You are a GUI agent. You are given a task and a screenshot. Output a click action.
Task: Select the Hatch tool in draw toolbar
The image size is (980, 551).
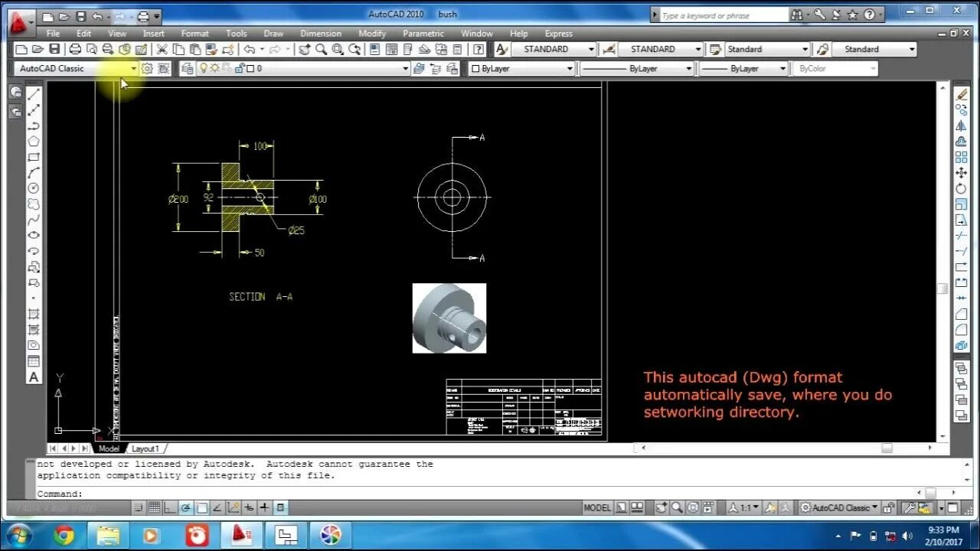(34, 314)
